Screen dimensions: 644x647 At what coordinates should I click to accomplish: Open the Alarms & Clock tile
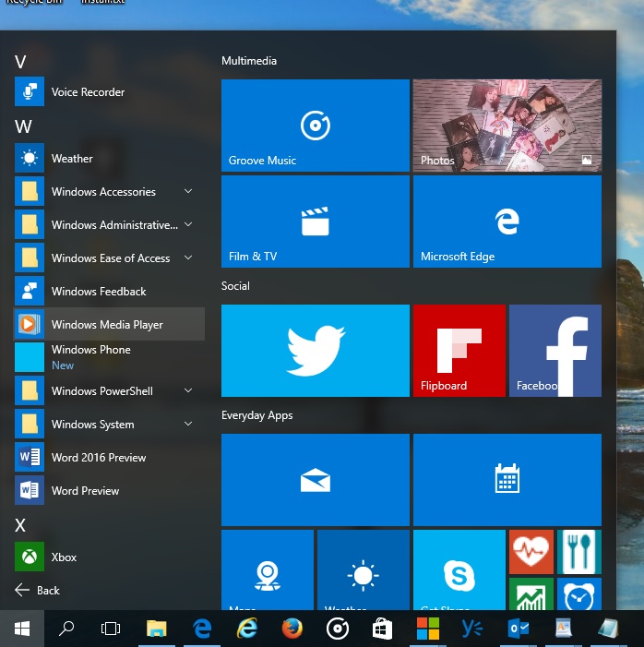click(x=579, y=594)
